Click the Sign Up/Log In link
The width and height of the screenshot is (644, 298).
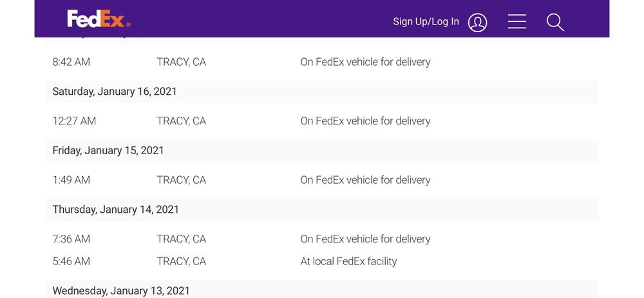[426, 22]
